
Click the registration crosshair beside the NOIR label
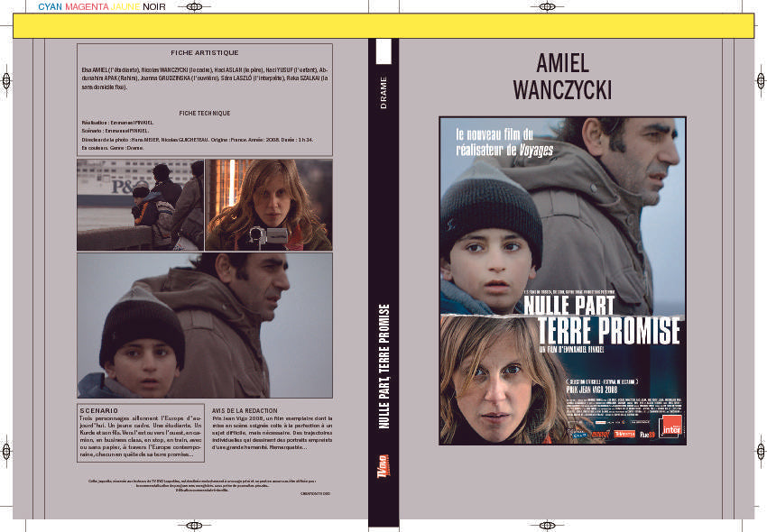195,7
